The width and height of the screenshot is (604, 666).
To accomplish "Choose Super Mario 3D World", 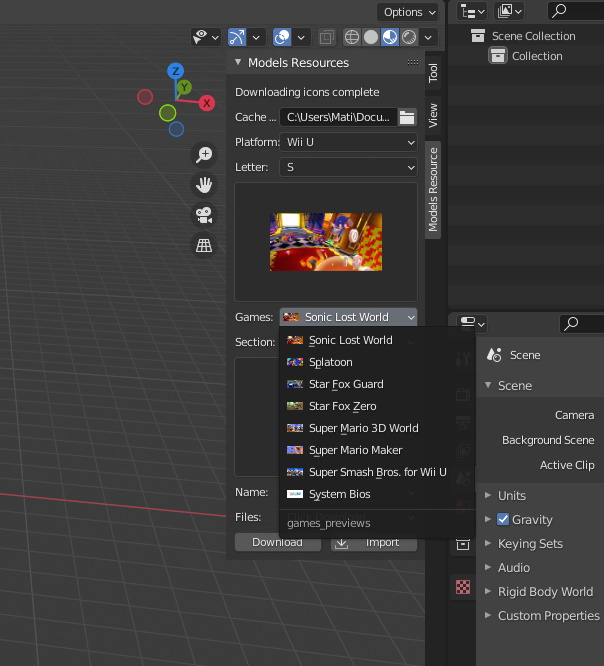I will [x=376, y=428].
